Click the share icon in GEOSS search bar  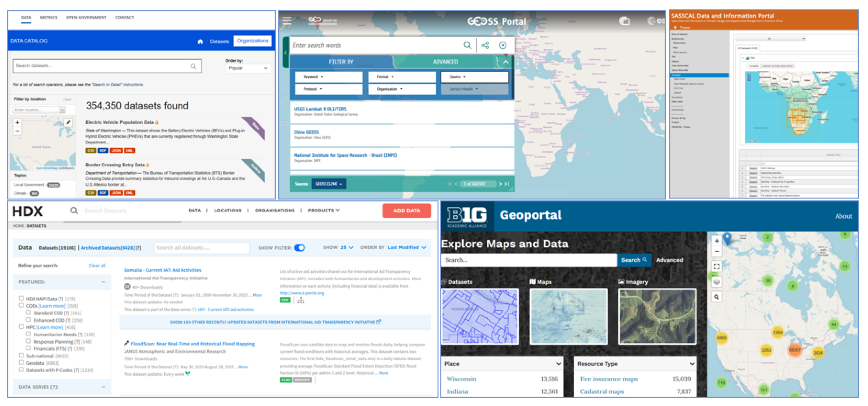pyautogui.click(x=485, y=45)
